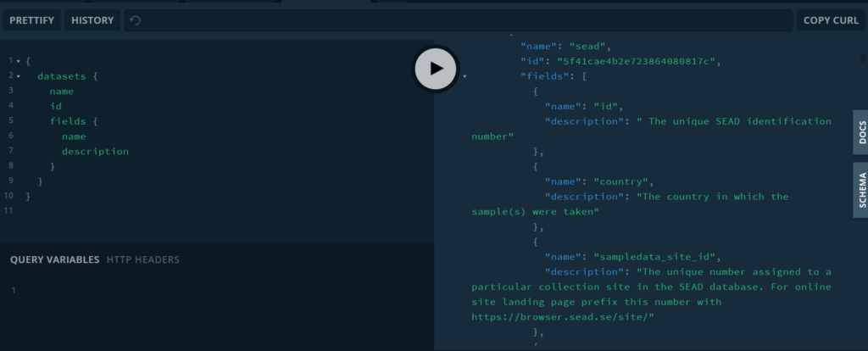
Task: Click the "country" name value in results
Action: pyautogui.click(x=621, y=181)
